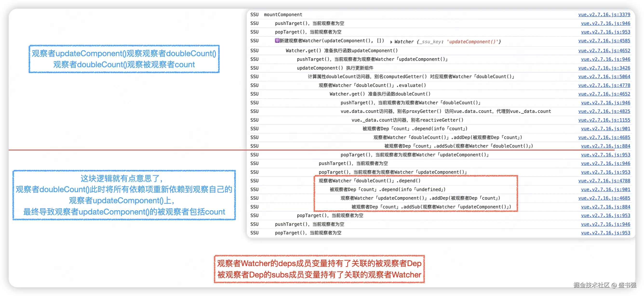Click the purple icon before 新建观察者Watcher
This screenshot has width=644, height=296.
(277, 40)
